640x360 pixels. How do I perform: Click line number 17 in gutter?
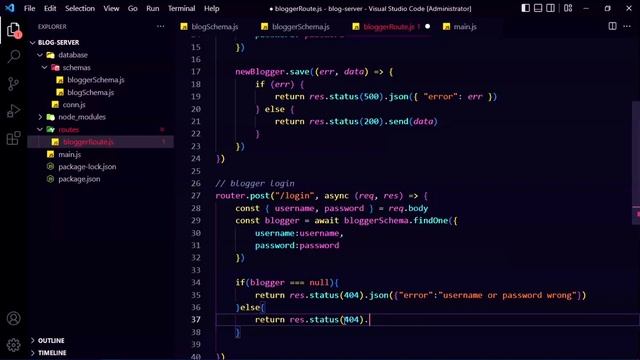coord(196,71)
